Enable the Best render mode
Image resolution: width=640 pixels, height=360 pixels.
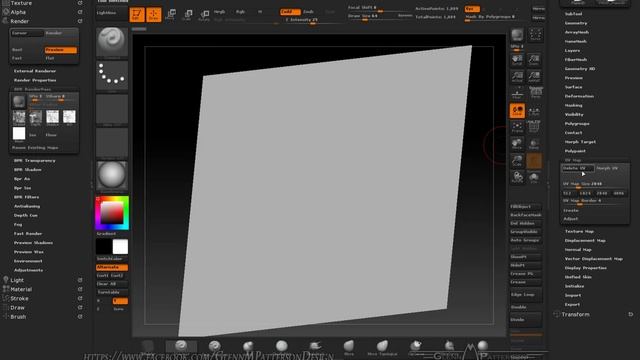pos(27,50)
